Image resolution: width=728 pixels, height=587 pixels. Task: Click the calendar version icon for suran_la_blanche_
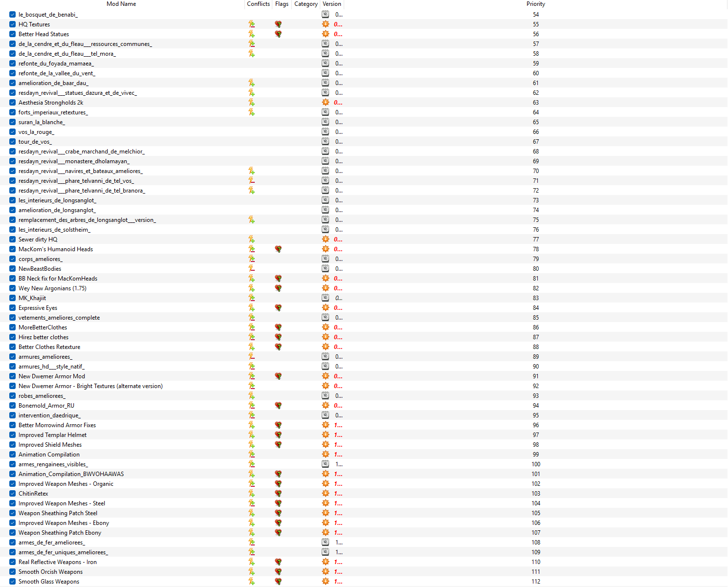click(326, 122)
